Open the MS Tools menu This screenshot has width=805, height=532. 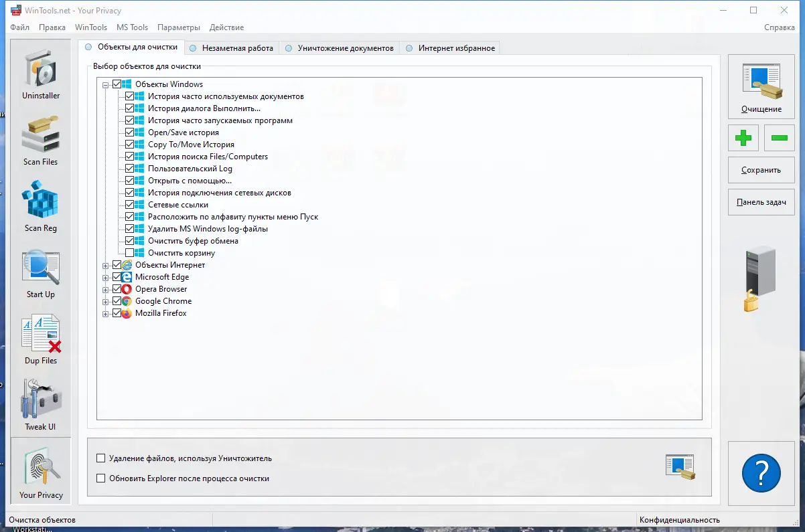pos(133,27)
